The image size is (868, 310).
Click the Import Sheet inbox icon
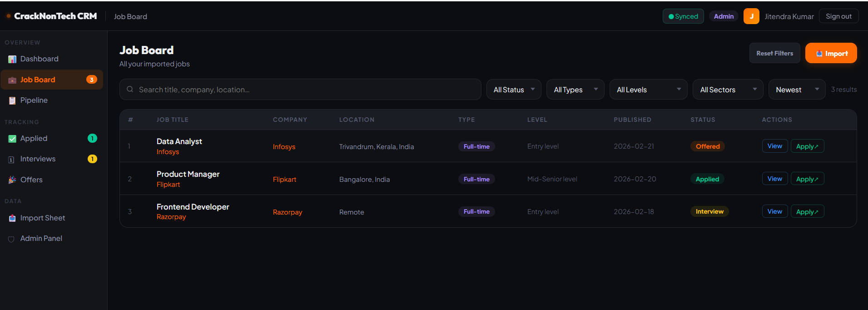tap(12, 218)
